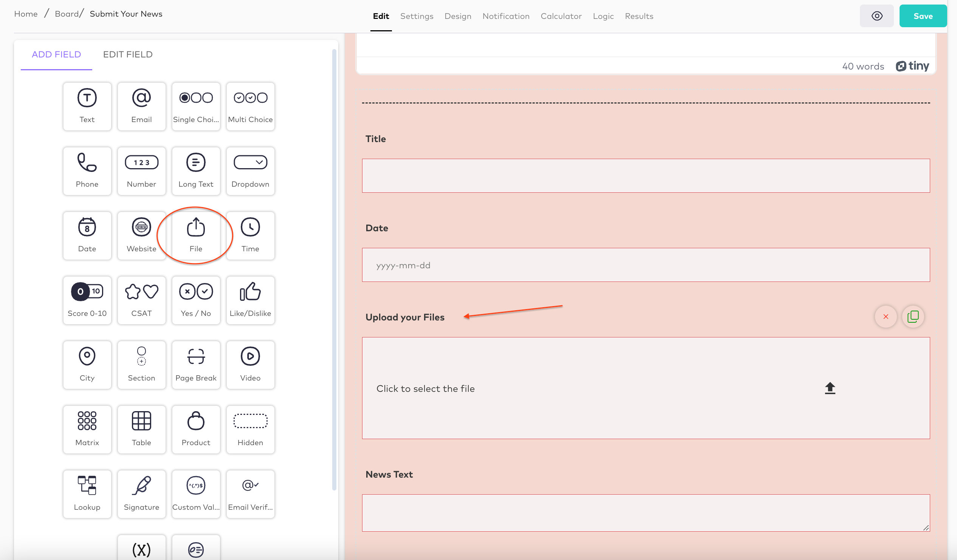Image resolution: width=957 pixels, height=560 pixels.
Task: Add a Video field
Action: coord(250,365)
